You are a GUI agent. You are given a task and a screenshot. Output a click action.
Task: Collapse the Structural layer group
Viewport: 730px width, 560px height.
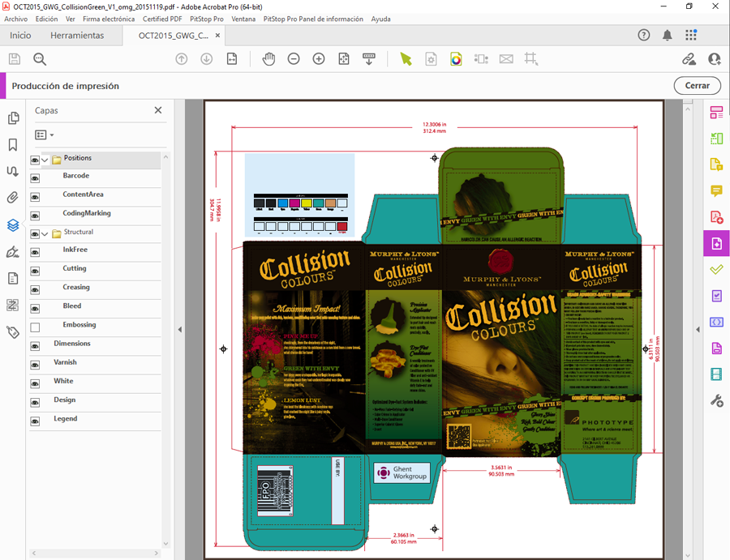45,234
